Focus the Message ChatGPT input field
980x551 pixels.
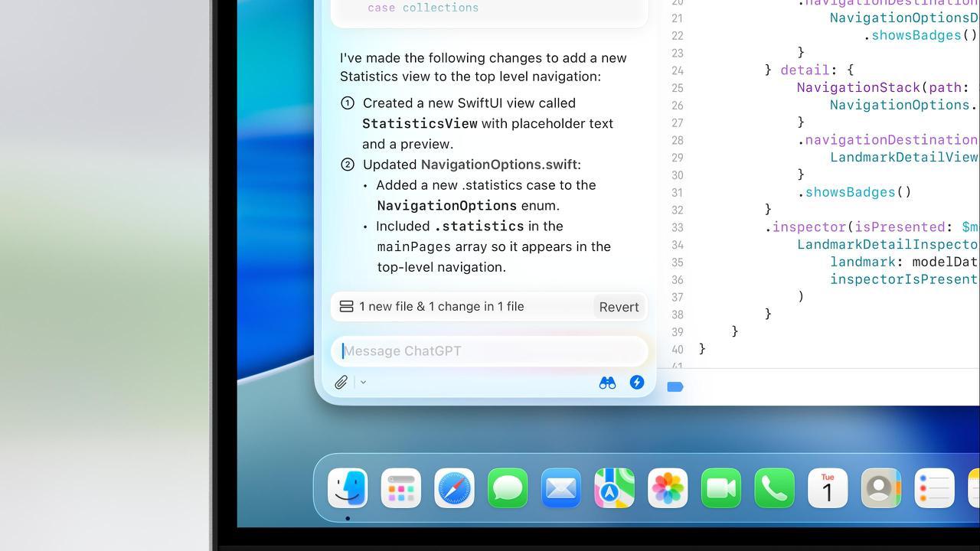pyautogui.click(x=489, y=351)
